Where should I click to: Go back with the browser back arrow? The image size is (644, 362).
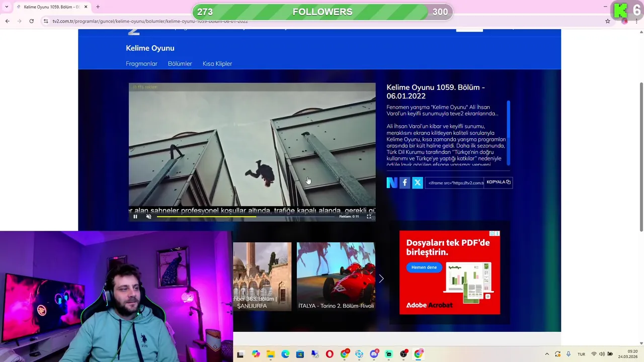7,21
